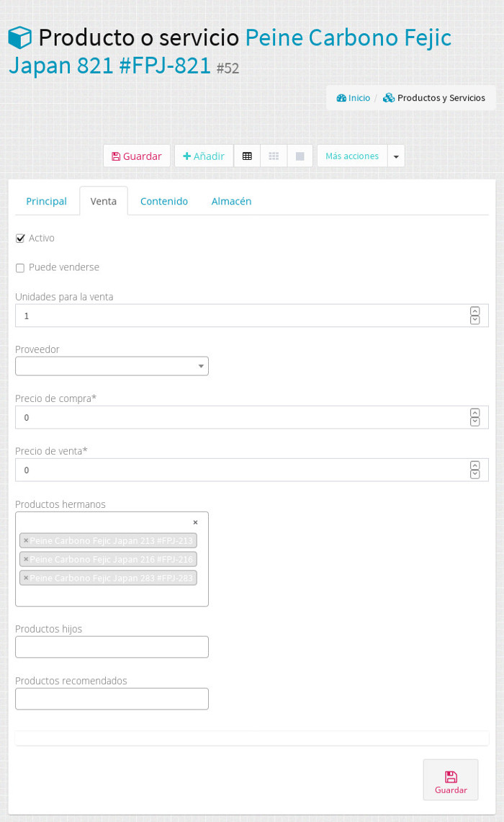Remove Peine Carbono Fejic Japan 283 tag

tap(26, 578)
